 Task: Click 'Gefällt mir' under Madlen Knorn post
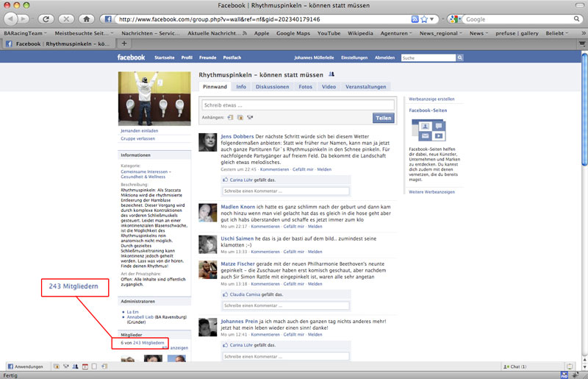[293, 227]
